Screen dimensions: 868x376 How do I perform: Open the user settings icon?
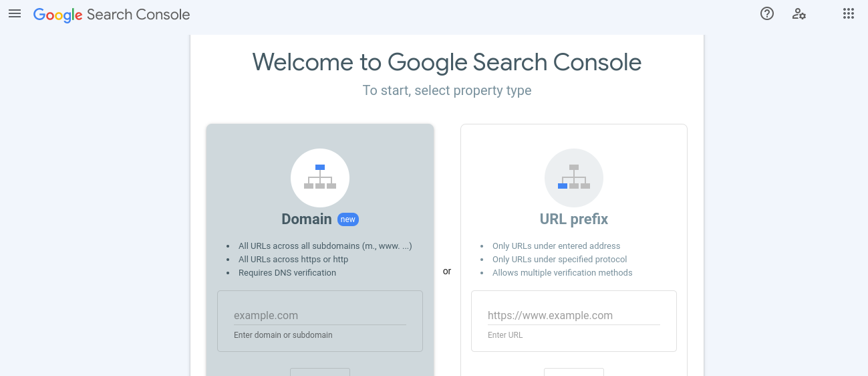tap(799, 13)
